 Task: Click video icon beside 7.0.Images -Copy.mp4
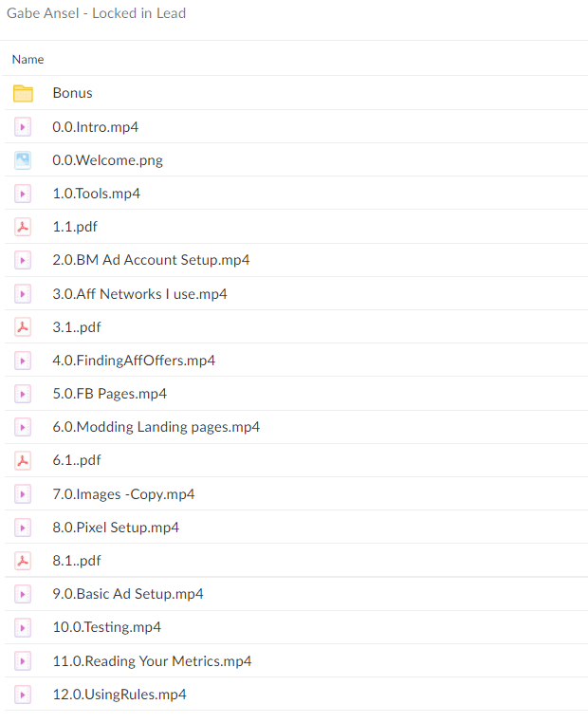point(23,494)
